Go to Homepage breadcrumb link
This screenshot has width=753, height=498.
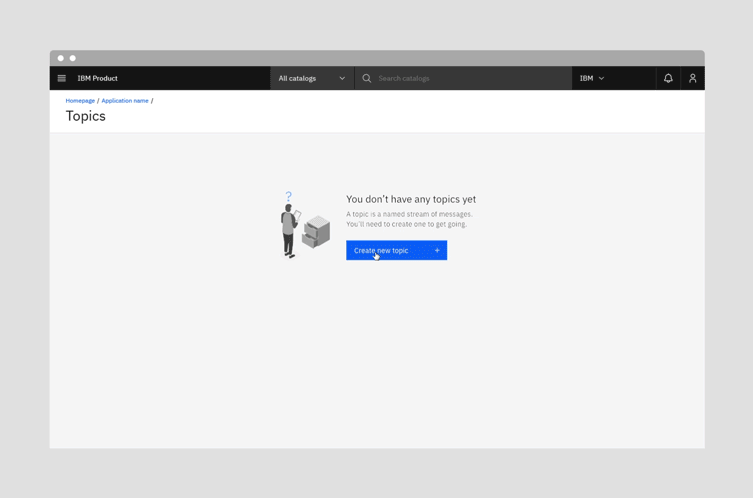coord(80,101)
